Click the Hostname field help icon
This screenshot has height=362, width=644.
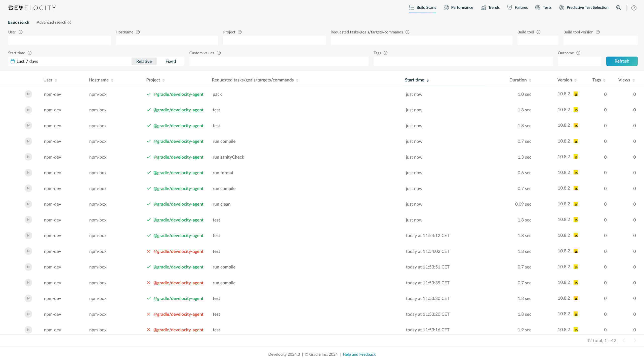(x=138, y=32)
